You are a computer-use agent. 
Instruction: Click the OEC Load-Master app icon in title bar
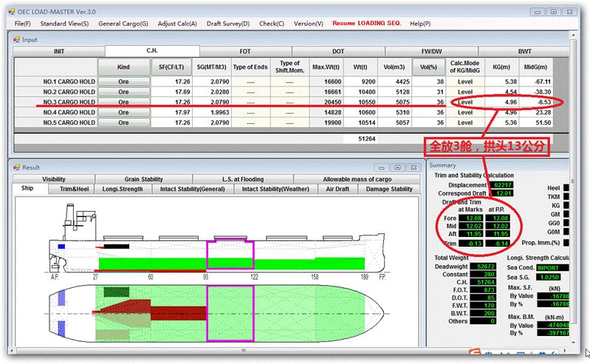(x=12, y=12)
